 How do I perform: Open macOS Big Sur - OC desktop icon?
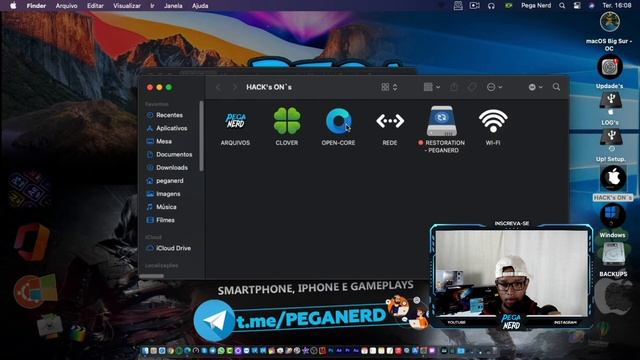(x=610, y=22)
